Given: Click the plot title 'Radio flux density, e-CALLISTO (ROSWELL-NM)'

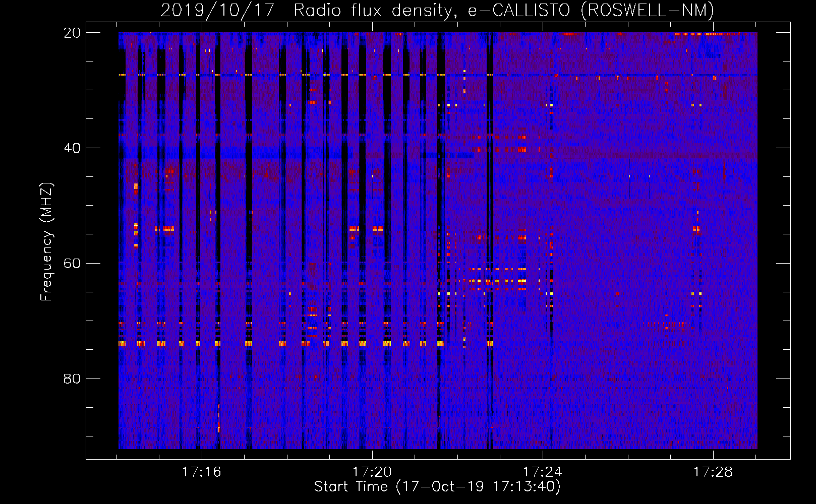Looking at the screenshot, I should coord(504,10).
